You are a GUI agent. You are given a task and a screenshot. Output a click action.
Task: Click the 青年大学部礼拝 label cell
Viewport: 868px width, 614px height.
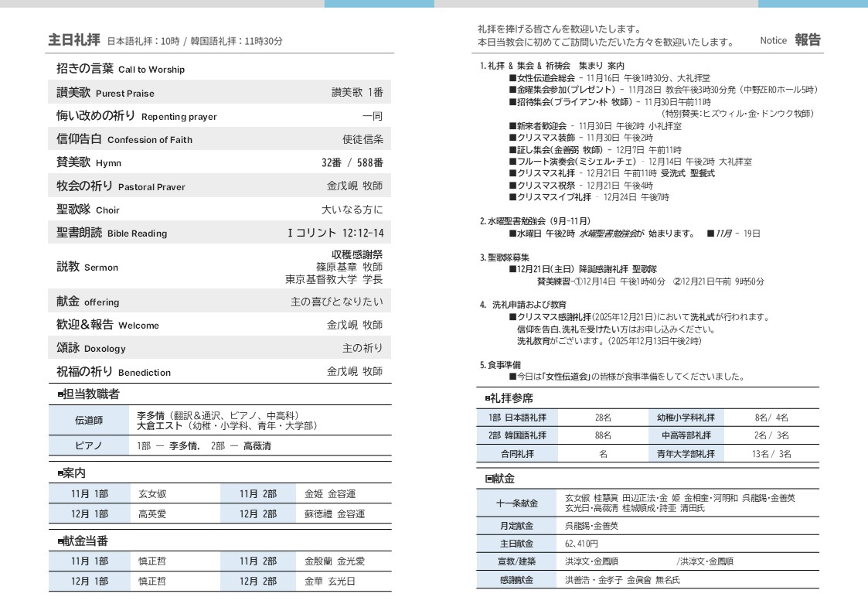[x=686, y=454]
